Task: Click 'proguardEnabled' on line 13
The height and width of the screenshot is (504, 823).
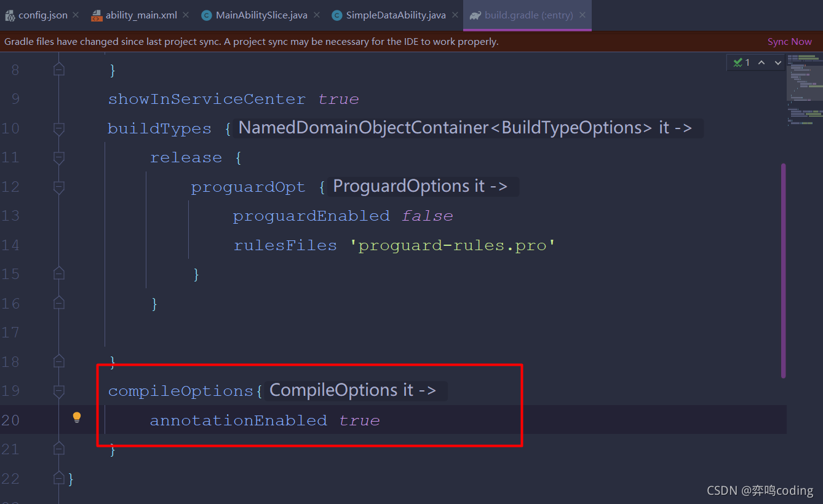Action: (311, 216)
